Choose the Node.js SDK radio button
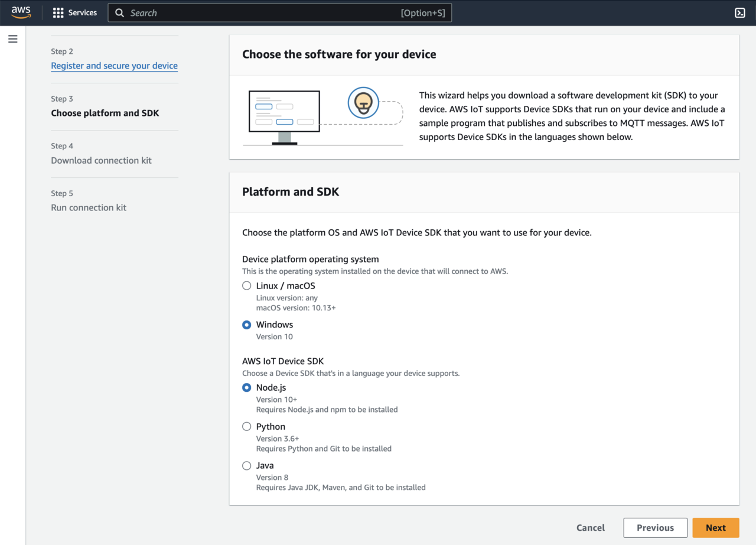This screenshot has height=545, width=756. pyautogui.click(x=247, y=388)
